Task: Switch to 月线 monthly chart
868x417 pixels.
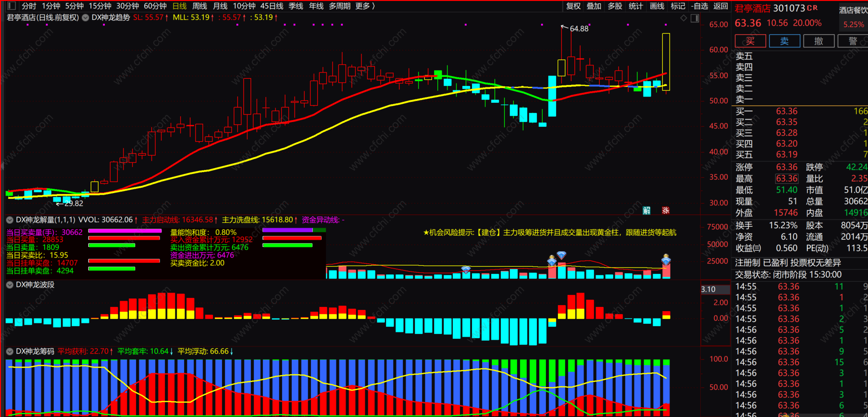Action: [220, 6]
